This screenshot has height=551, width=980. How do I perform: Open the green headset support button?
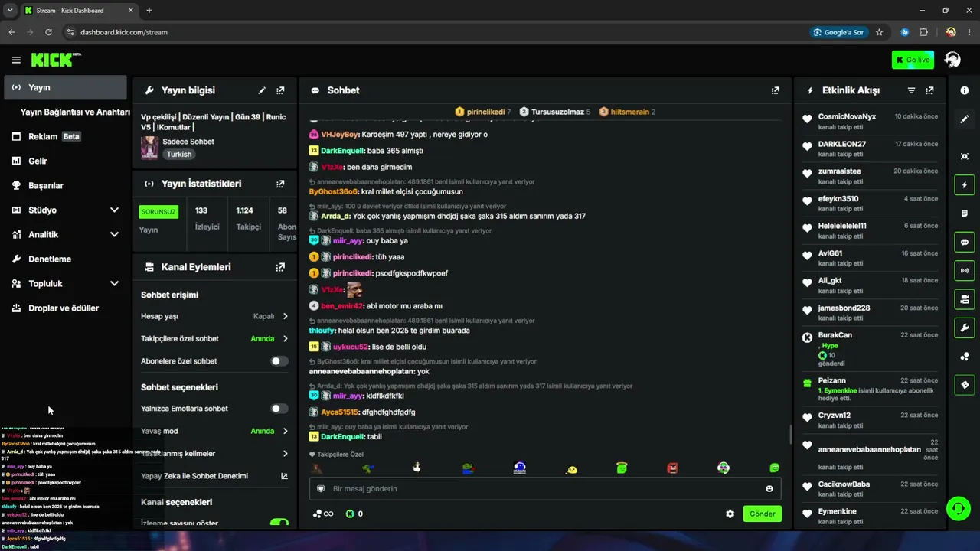coord(958,508)
